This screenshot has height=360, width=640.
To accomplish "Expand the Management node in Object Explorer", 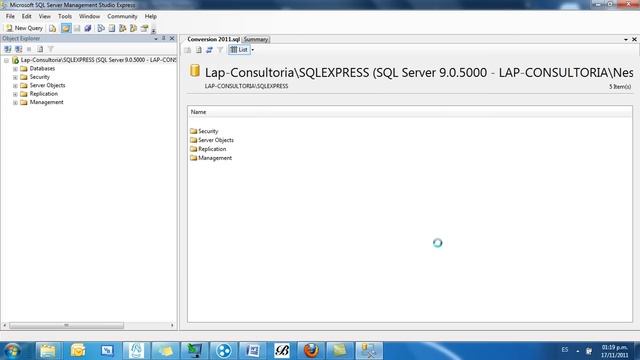I will (15, 102).
